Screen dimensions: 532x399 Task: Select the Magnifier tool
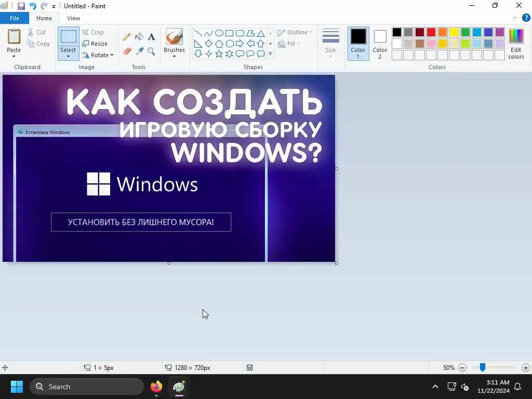coord(151,51)
